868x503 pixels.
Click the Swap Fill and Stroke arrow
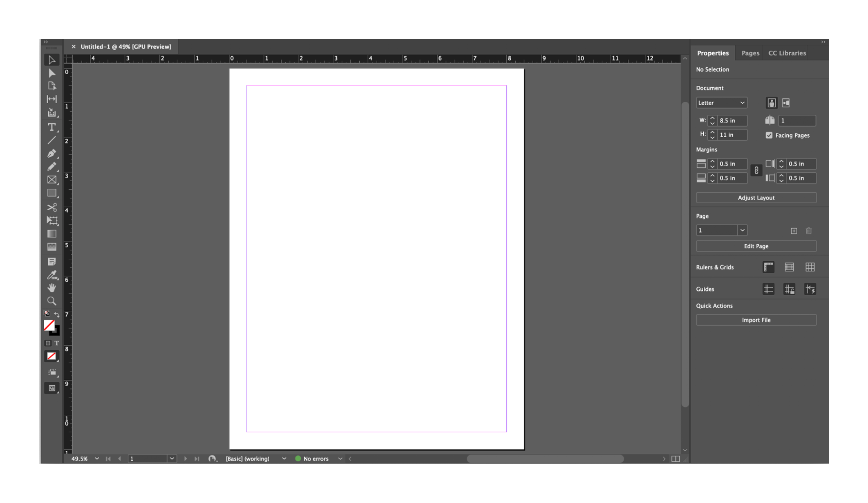pos(57,314)
